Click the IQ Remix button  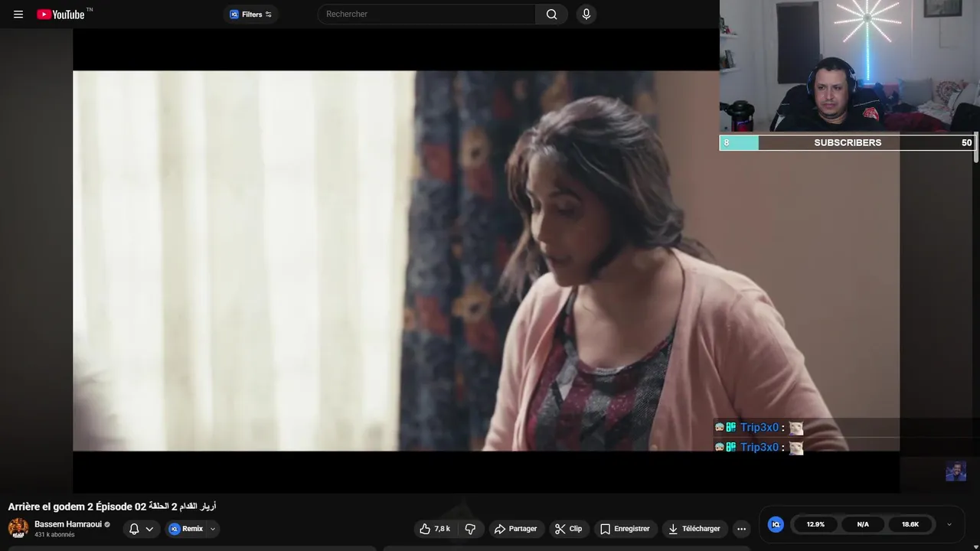[x=186, y=529]
